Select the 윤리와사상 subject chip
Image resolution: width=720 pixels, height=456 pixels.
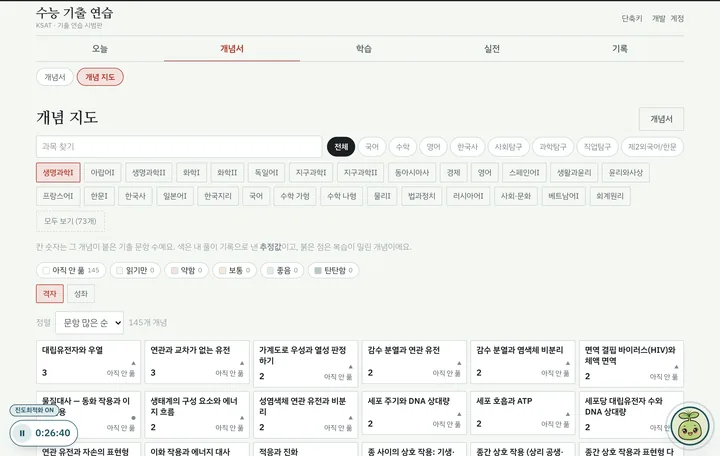(625, 173)
